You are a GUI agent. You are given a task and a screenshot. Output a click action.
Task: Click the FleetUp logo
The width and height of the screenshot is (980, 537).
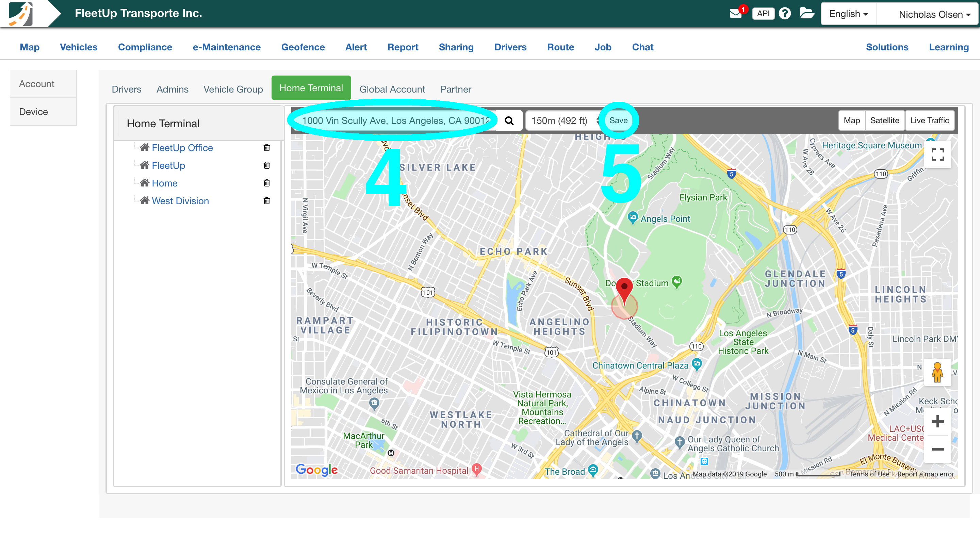click(x=21, y=14)
